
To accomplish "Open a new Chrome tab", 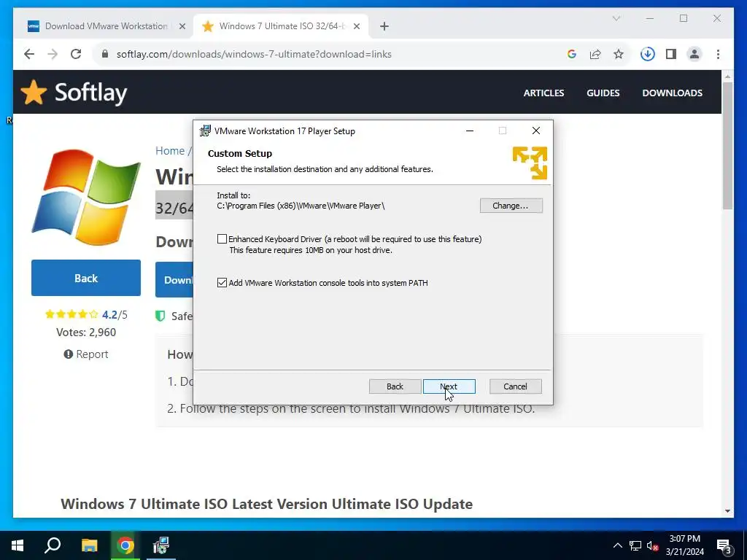I will (x=384, y=27).
